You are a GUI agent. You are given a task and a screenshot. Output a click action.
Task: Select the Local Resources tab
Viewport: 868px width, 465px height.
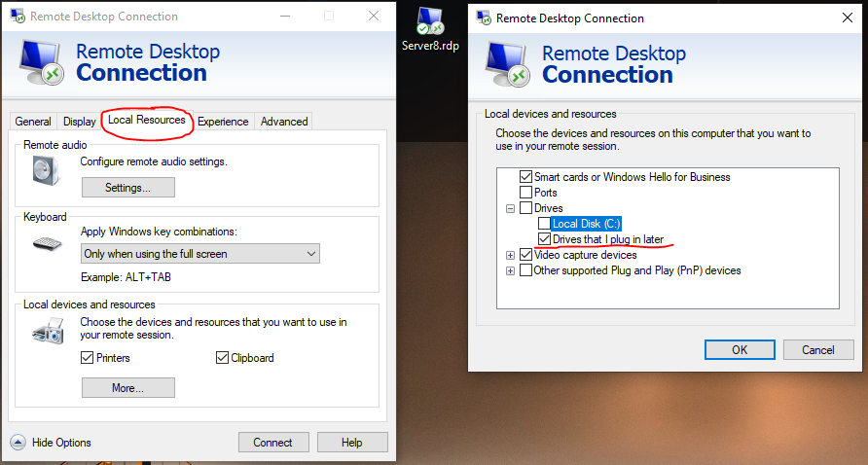click(x=147, y=120)
